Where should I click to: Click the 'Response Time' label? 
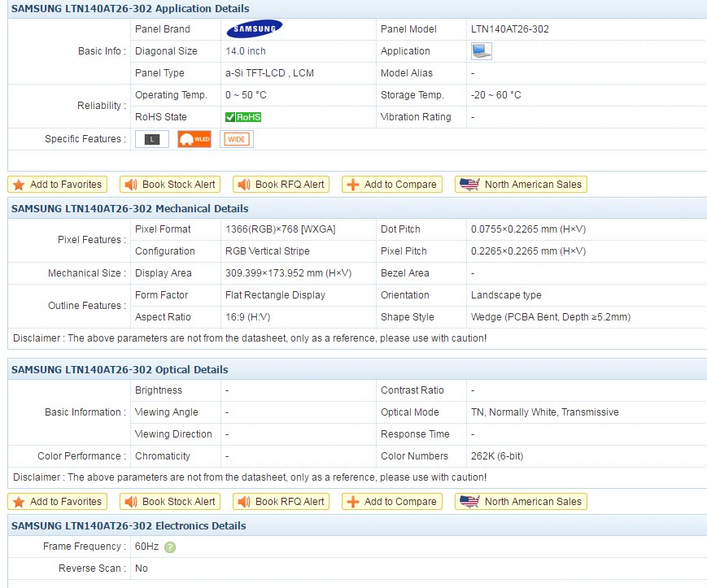415,434
